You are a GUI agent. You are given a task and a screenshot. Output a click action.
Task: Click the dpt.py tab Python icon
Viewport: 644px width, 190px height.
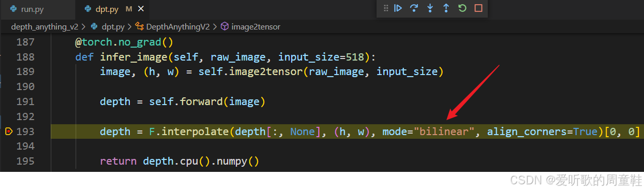[88, 9]
